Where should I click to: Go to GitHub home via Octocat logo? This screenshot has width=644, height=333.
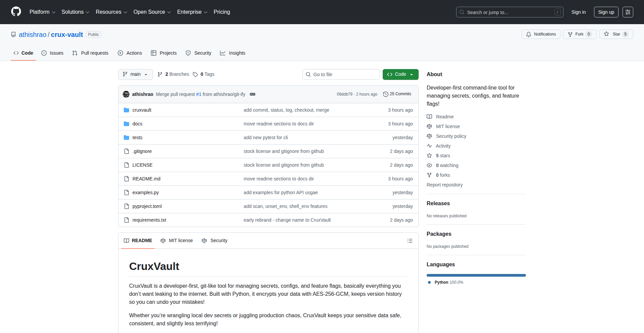coord(16,12)
